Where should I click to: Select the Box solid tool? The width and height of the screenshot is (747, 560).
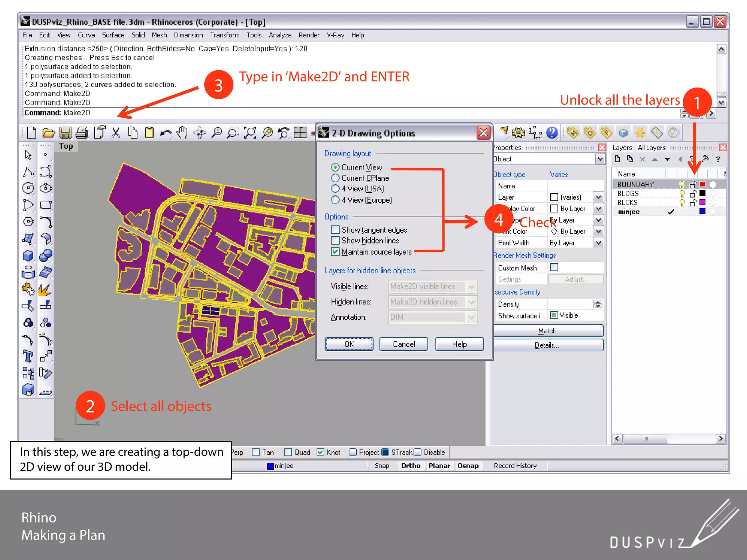(28, 256)
